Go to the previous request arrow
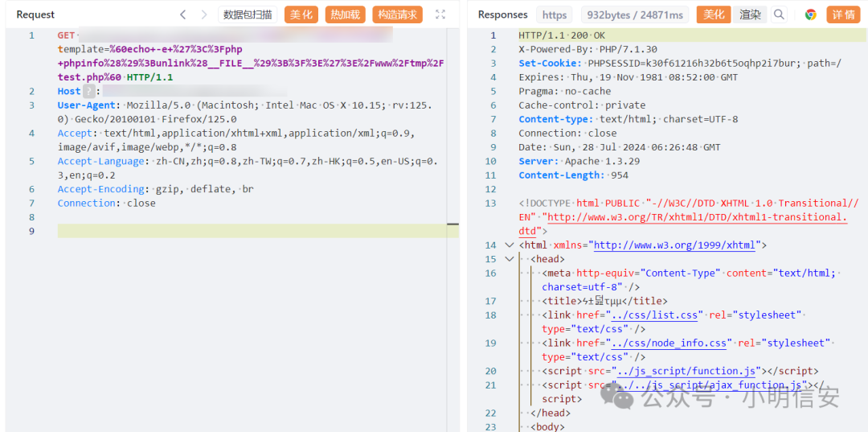Viewport: 868px width, 432px height. pyautogui.click(x=183, y=15)
